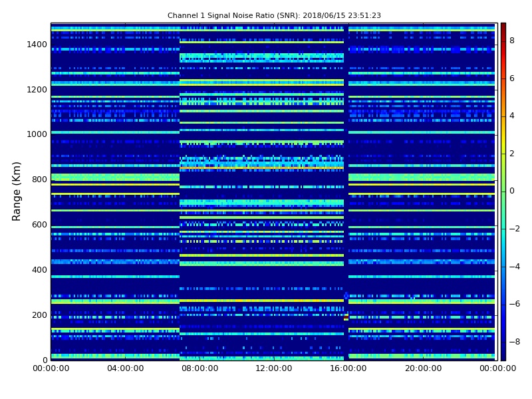Click the colorbar label 6
The width and height of the screenshot is (532, 399).
(x=512, y=78)
